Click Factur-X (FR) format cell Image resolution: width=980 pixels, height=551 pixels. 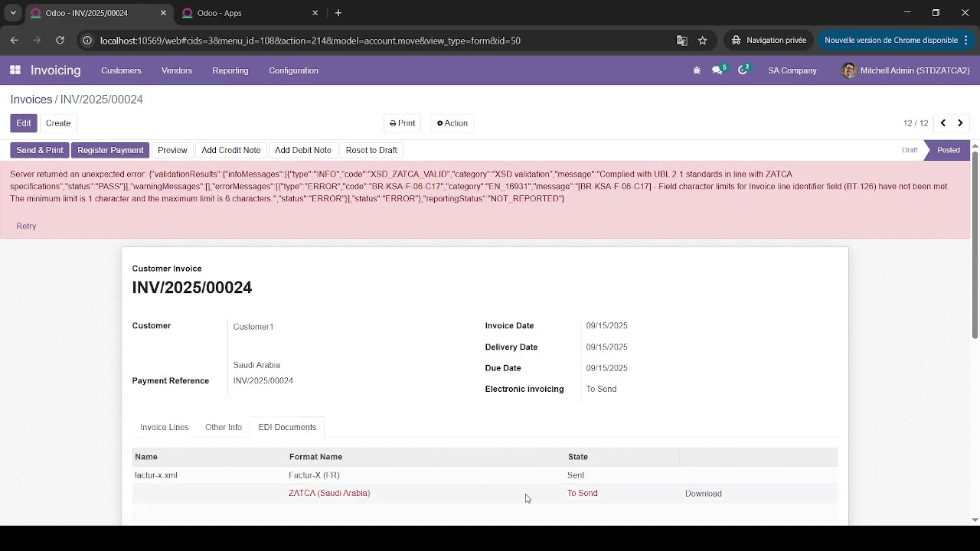pos(314,475)
